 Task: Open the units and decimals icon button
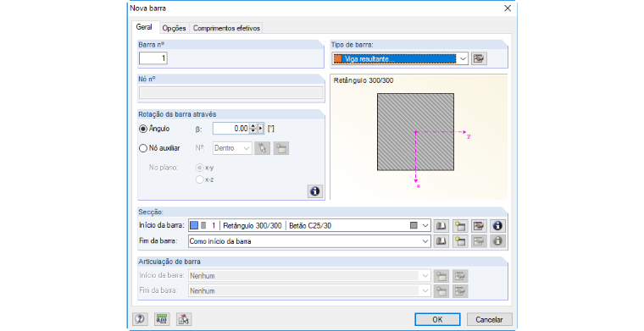pos(162,319)
